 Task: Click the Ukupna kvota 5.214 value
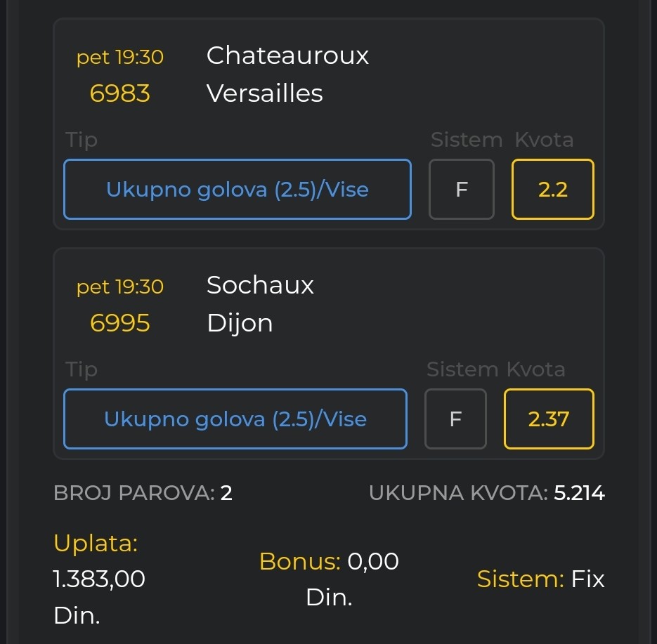[x=579, y=493]
